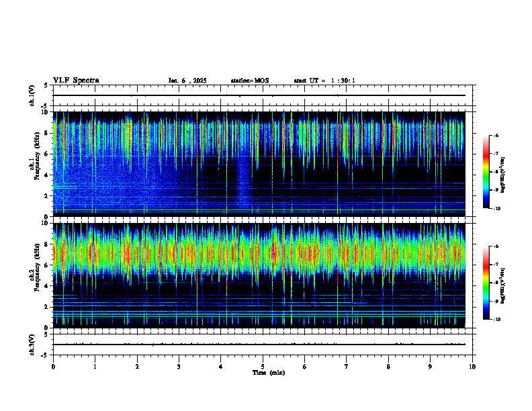
Task: Click the ch.2 spectrogram panel
Action: pos(259,275)
